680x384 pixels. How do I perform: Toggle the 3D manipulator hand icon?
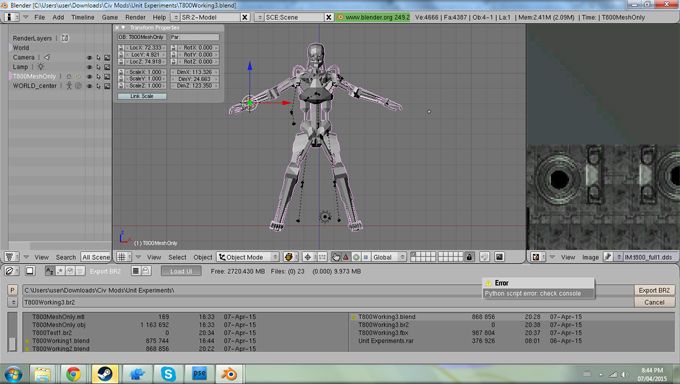point(336,257)
